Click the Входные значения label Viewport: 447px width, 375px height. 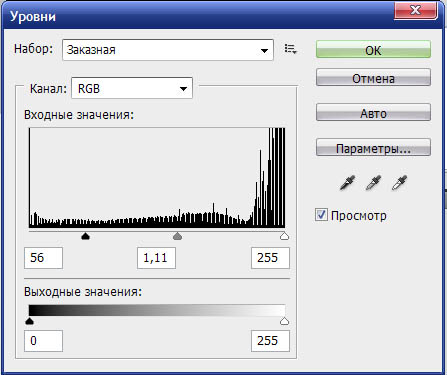79,115
